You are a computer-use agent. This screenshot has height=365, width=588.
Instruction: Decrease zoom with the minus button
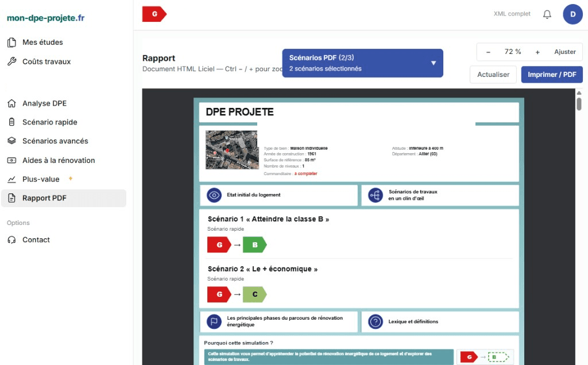(x=488, y=52)
